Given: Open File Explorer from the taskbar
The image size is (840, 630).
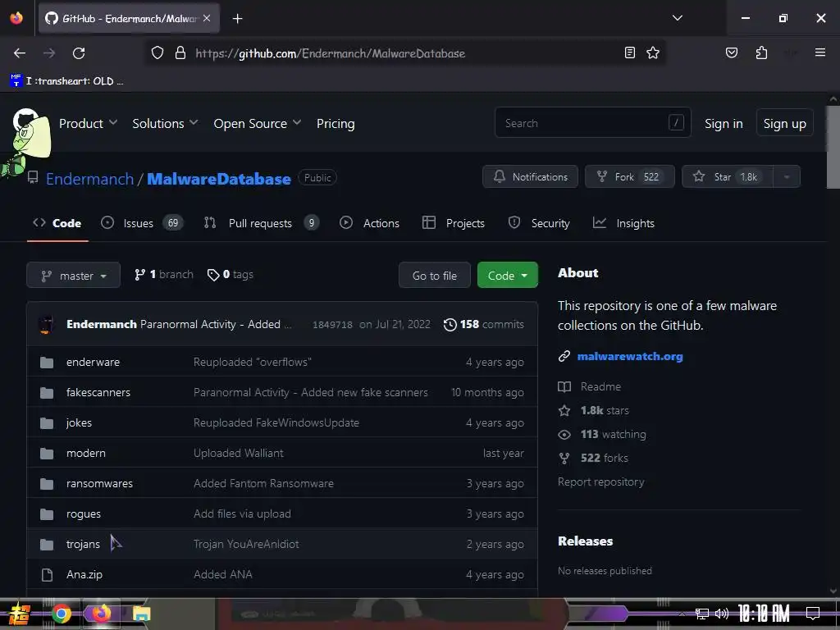Looking at the screenshot, I should point(141,614).
